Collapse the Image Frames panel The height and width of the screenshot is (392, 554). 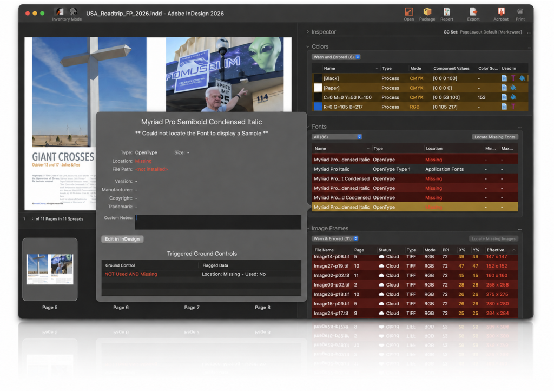click(308, 229)
